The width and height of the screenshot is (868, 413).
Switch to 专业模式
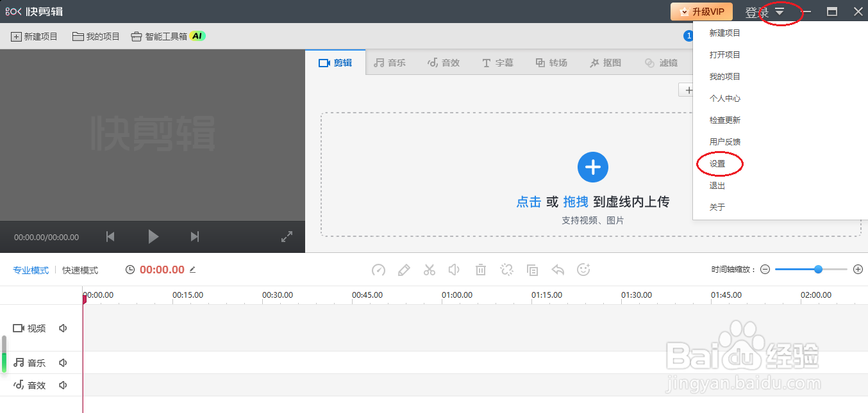[x=31, y=270]
